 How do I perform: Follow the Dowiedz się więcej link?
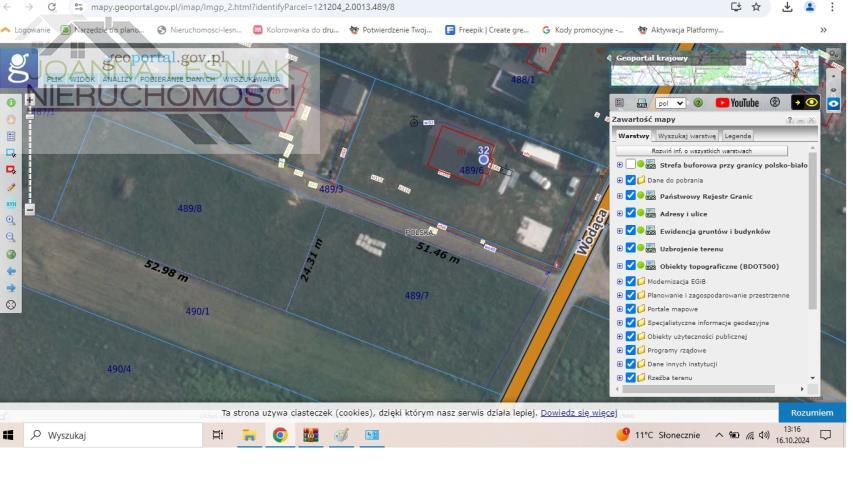point(578,412)
